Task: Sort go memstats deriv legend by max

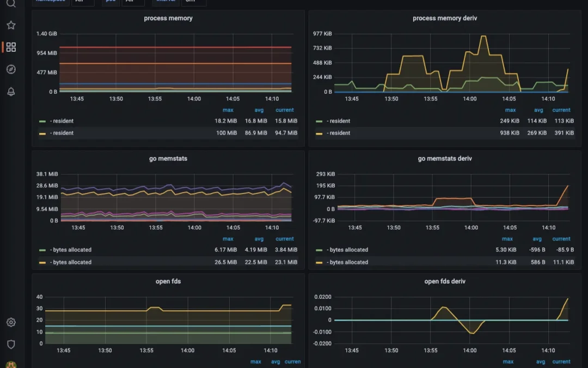Action: (x=507, y=239)
